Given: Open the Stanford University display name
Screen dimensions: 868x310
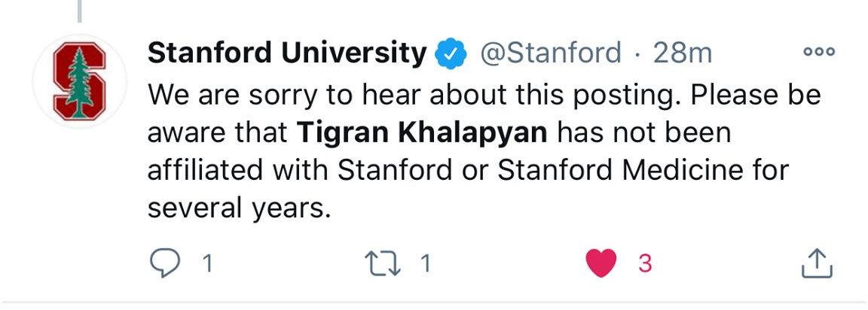Looking at the screenshot, I should point(287,53).
